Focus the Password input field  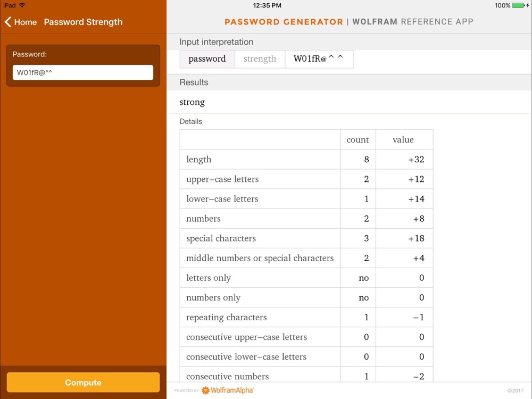coord(83,72)
